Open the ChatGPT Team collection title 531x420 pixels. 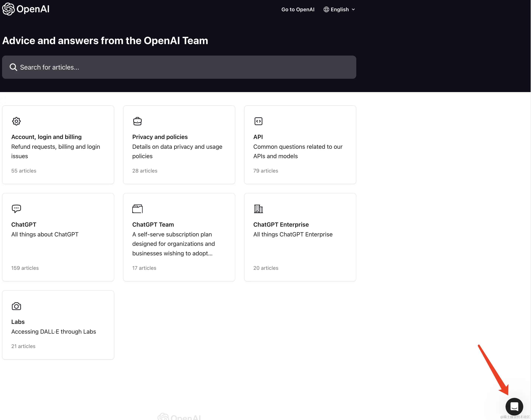153,225
